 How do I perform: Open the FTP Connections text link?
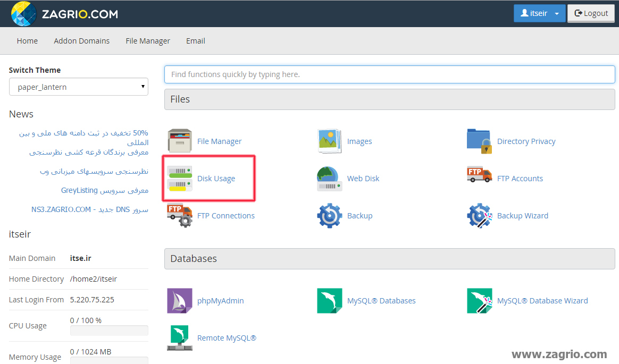point(226,216)
